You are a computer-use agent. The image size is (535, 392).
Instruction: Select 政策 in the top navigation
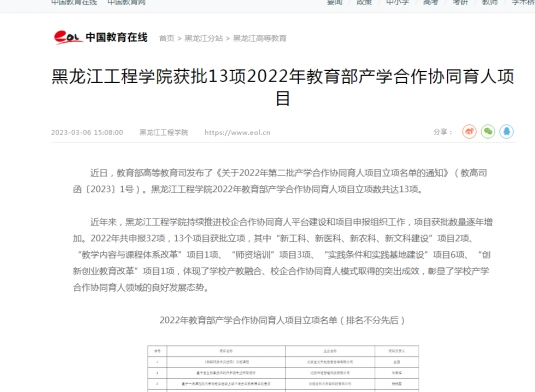click(x=364, y=2)
